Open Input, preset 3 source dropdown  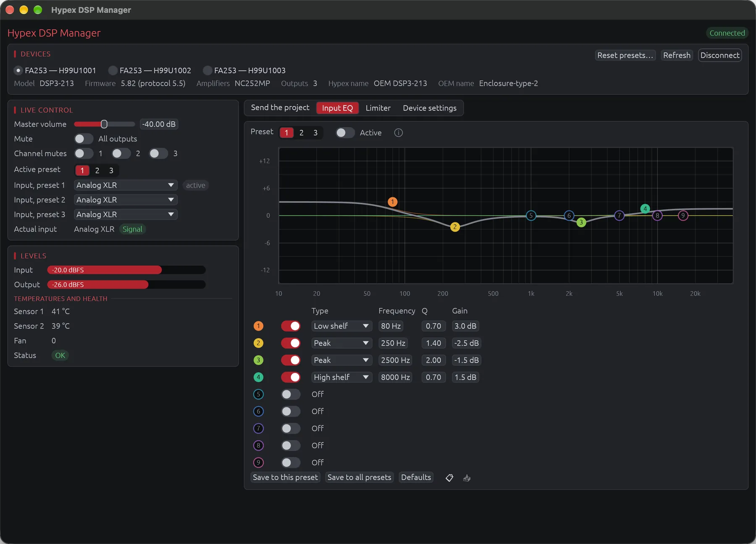(126, 215)
